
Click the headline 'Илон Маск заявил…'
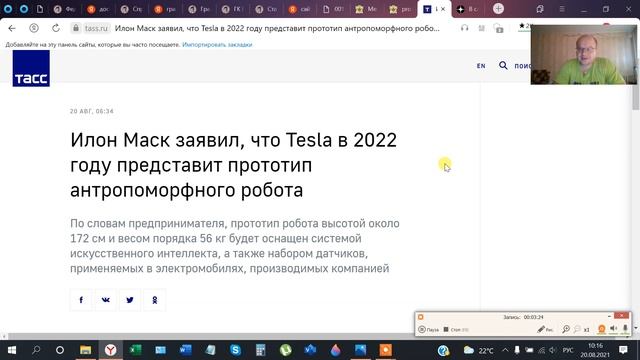point(233,165)
